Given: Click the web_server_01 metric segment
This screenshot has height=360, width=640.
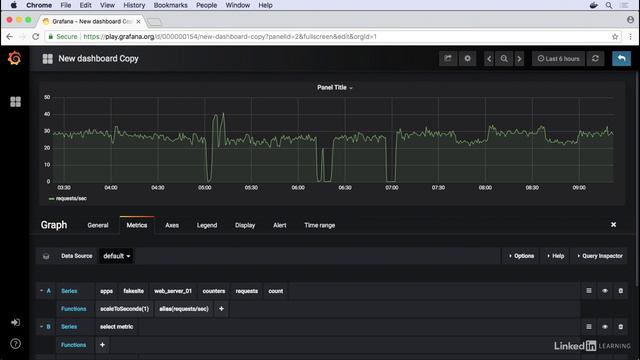Looking at the screenshot, I should pyautogui.click(x=173, y=291).
